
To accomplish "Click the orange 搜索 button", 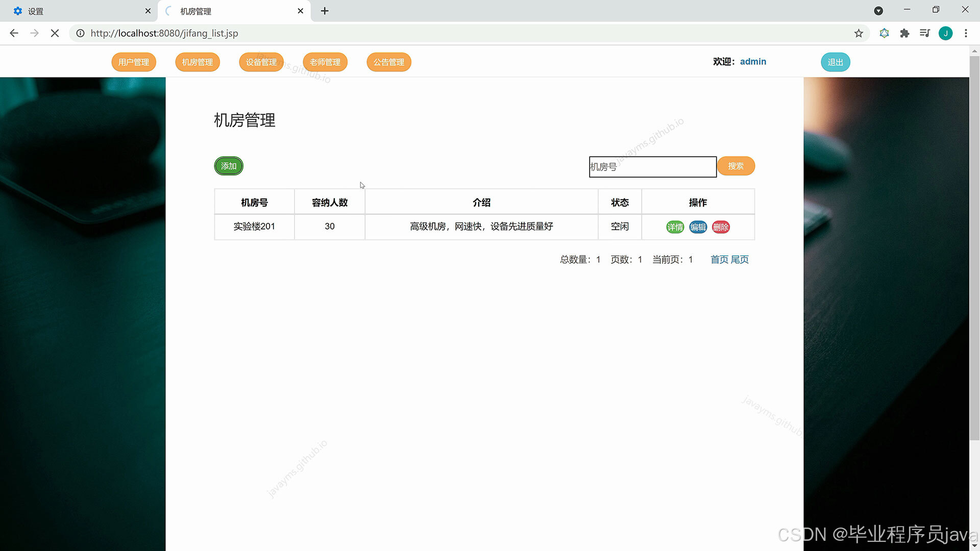I will point(736,166).
